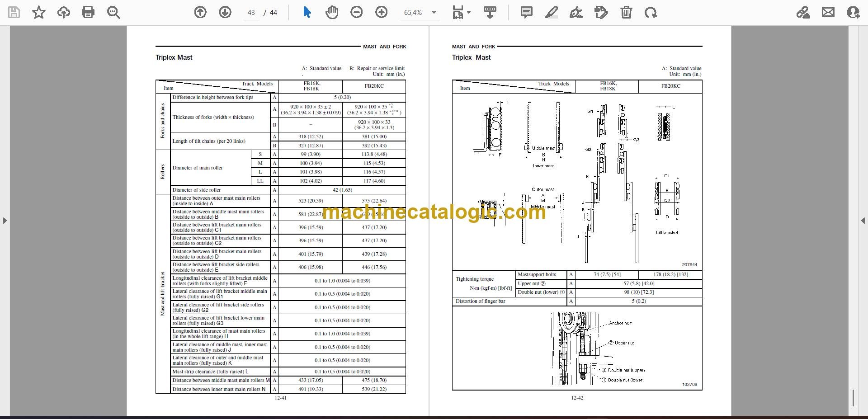Click the "178 (18.2) [132]" torque value

point(671,274)
